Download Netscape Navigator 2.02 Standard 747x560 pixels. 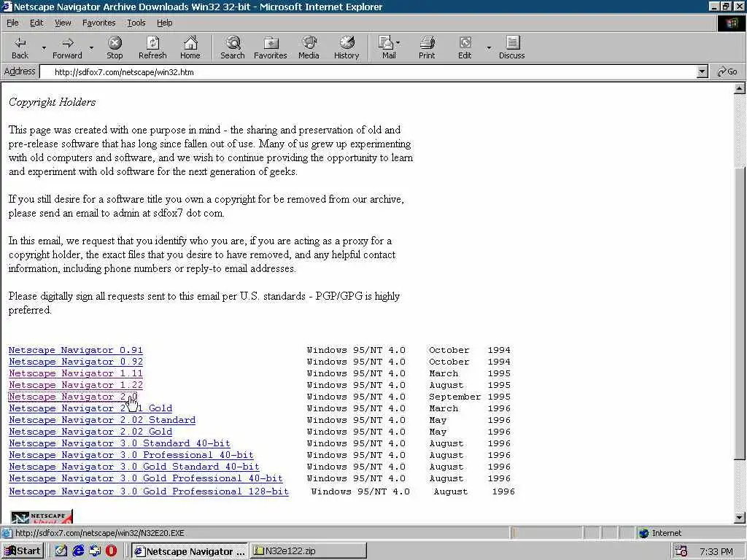102,420
